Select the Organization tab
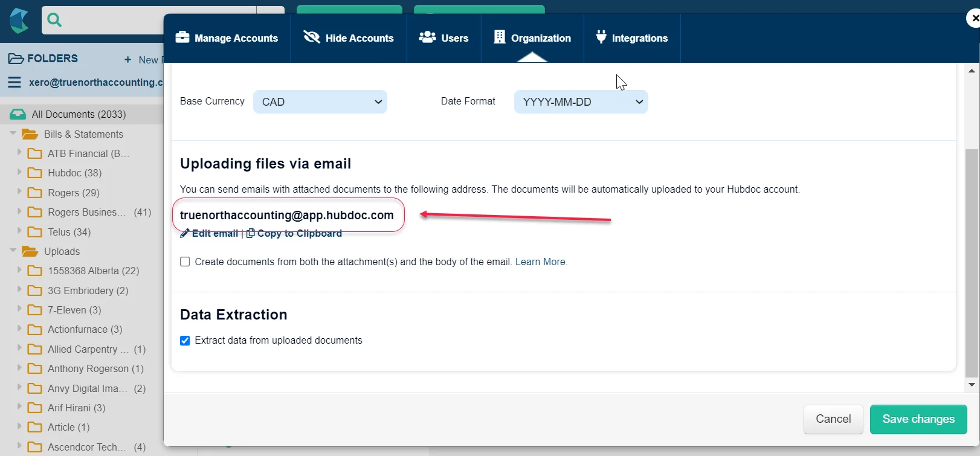 point(532,38)
